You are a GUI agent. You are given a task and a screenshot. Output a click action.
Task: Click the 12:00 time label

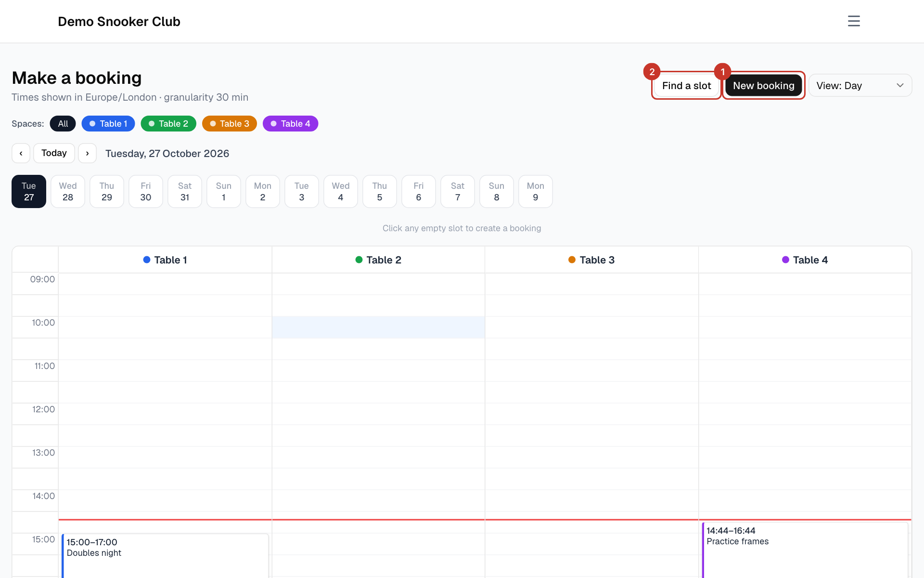43,409
